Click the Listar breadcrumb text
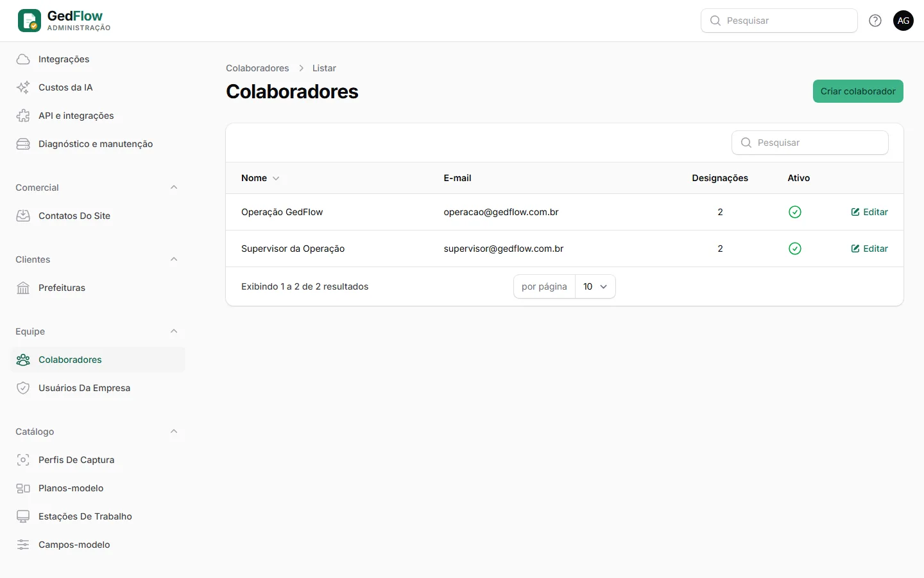Screen dimensions: 924x578 (x=324, y=68)
